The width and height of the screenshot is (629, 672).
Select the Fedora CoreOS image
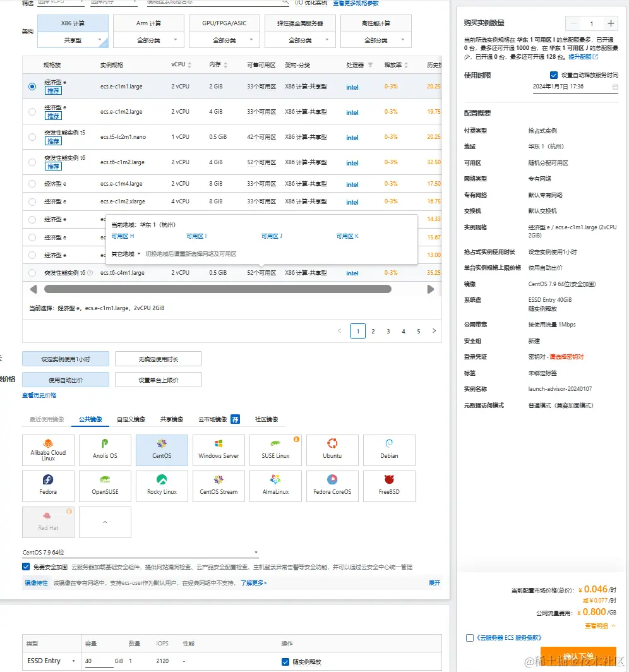pos(332,486)
